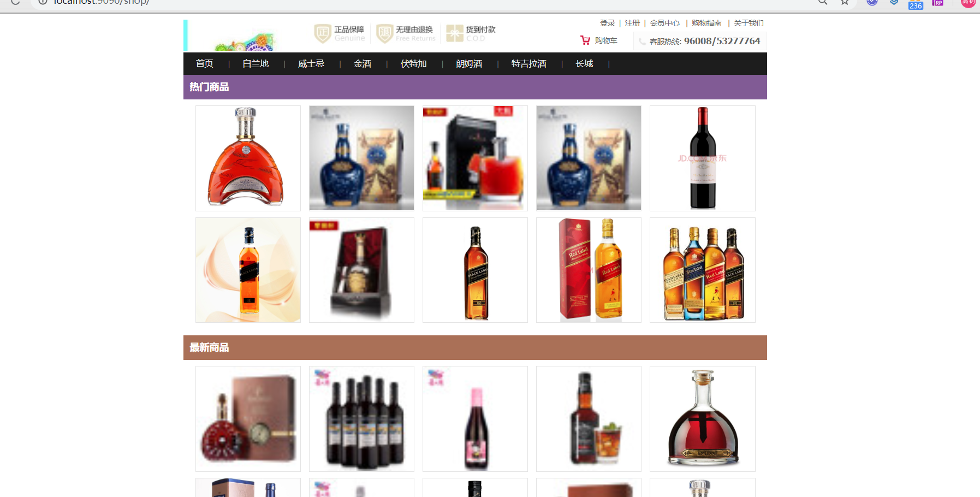Viewport: 980px width, 497px height.
Task: Click the 购物车 cart link text
Action: point(606,40)
